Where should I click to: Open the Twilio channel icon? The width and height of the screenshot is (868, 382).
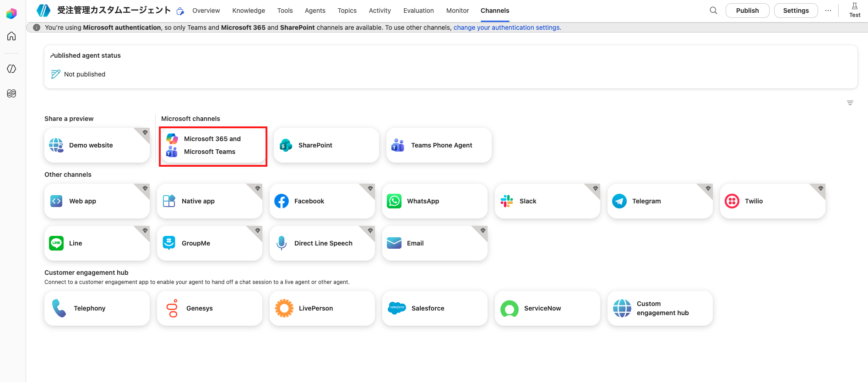point(732,201)
